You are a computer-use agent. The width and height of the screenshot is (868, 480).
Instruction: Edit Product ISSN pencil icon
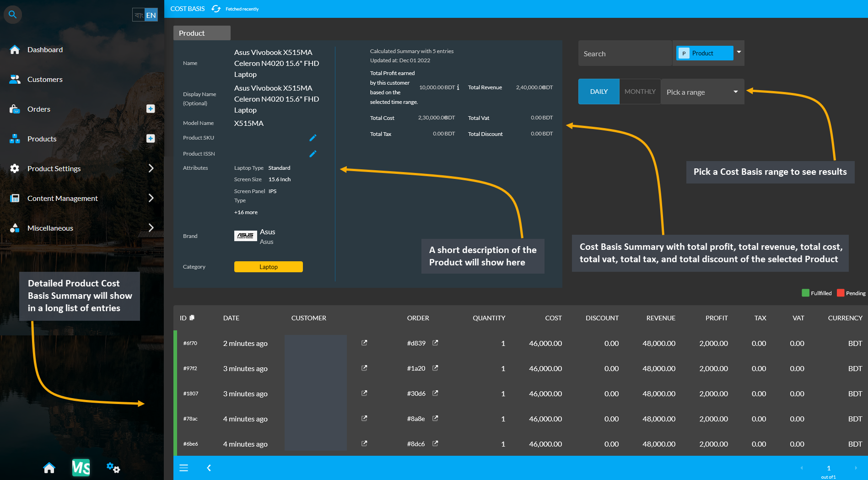point(313,154)
